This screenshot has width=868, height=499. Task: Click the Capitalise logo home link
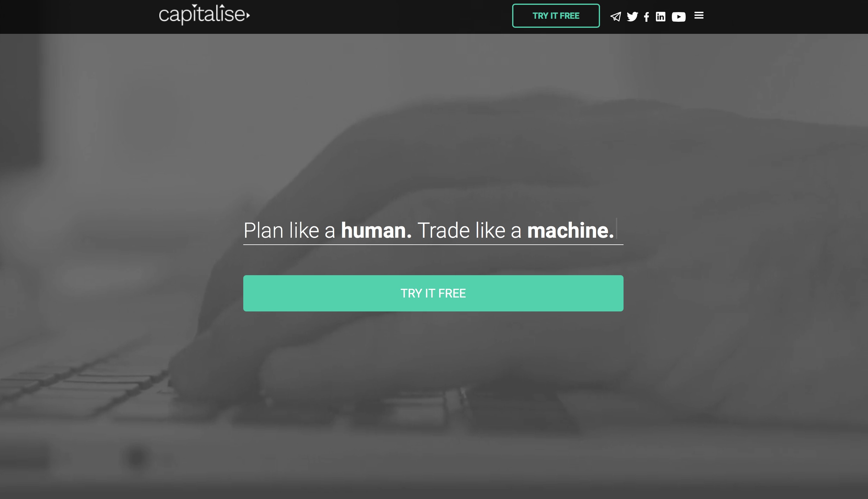point(205,15)
